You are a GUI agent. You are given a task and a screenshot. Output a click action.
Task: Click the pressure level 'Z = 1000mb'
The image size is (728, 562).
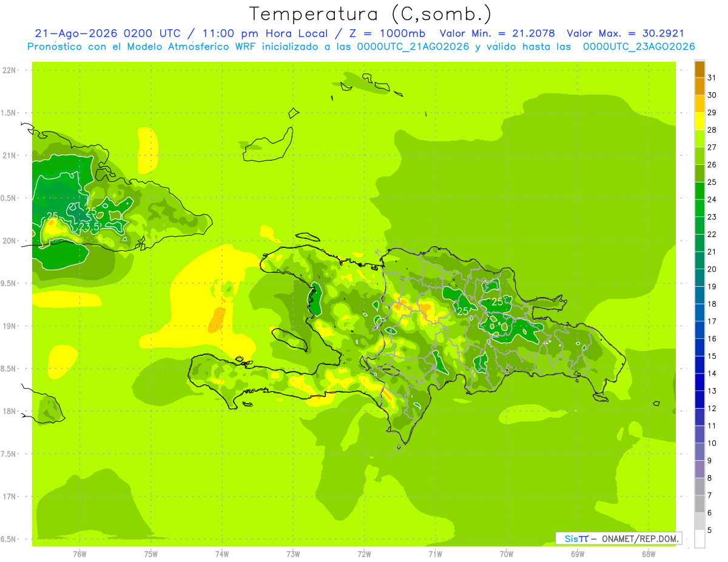pos(386,33)
